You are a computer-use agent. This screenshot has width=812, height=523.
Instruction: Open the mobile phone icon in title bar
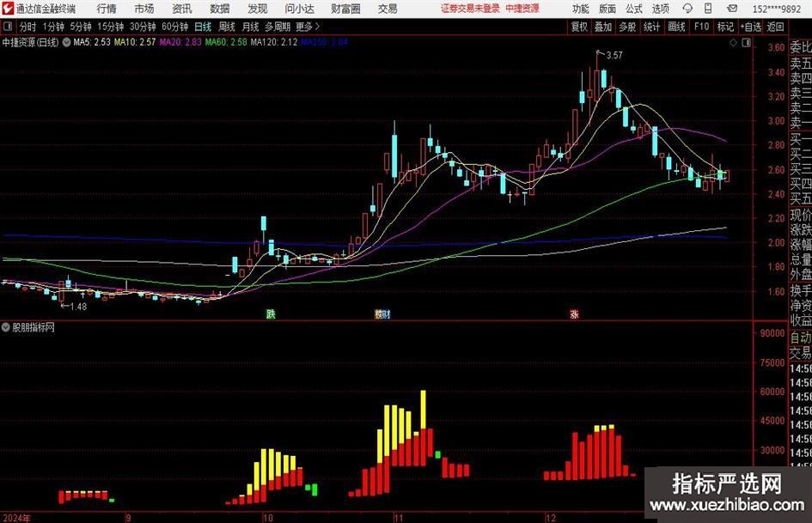pos(708,9)
